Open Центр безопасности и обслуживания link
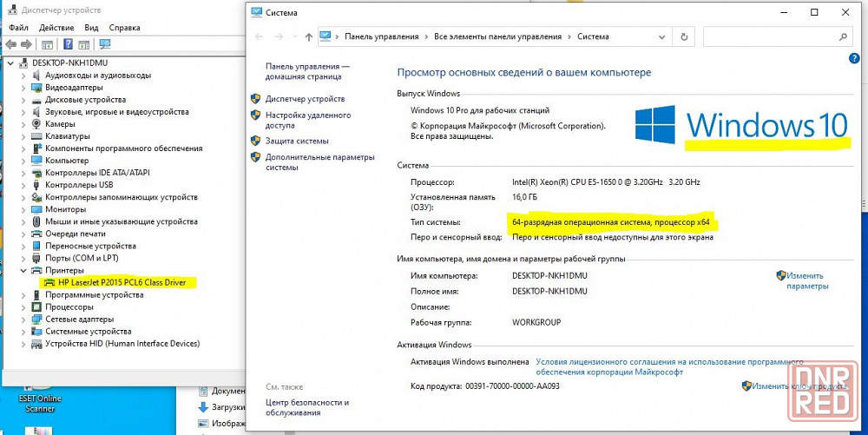This screenshot has height=435, width=868. pos(307,408)
